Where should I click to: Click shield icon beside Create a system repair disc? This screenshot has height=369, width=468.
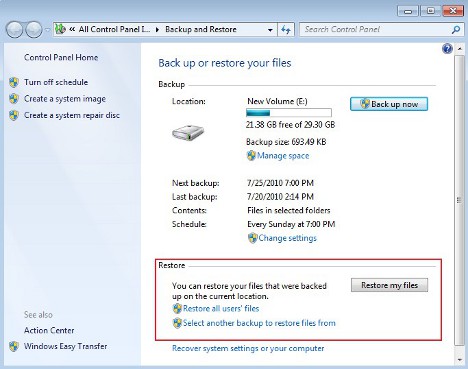[14, 115]
